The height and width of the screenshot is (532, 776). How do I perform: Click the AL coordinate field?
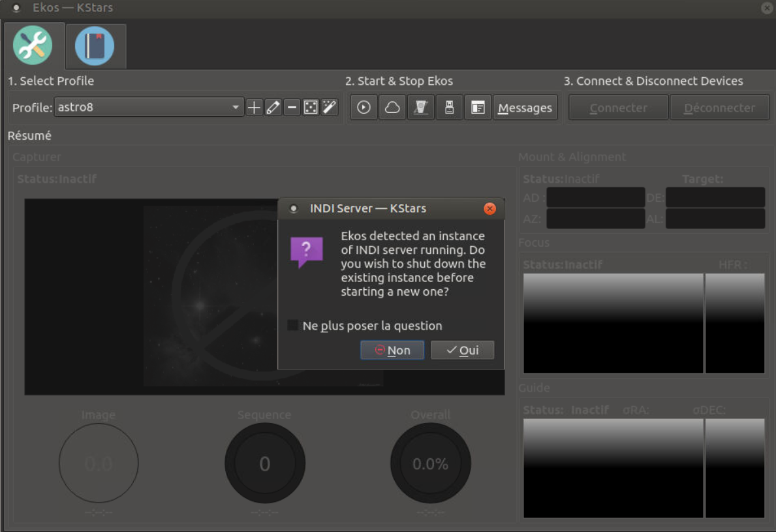pos(715,218)
